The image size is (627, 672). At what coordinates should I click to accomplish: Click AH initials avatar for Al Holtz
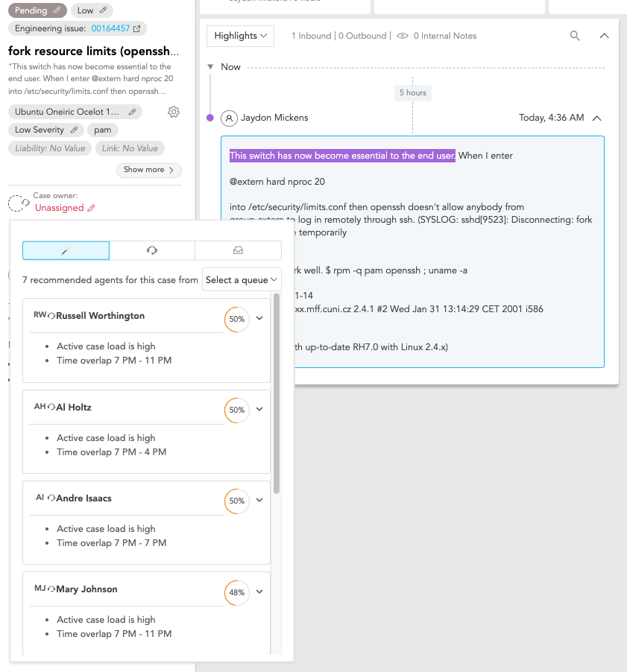click(x=40, y=406)
